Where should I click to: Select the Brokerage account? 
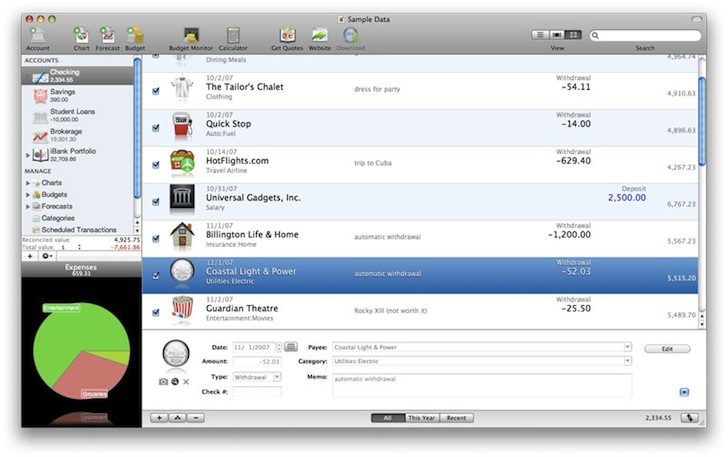pyautogui.click(x=78, y=135)
